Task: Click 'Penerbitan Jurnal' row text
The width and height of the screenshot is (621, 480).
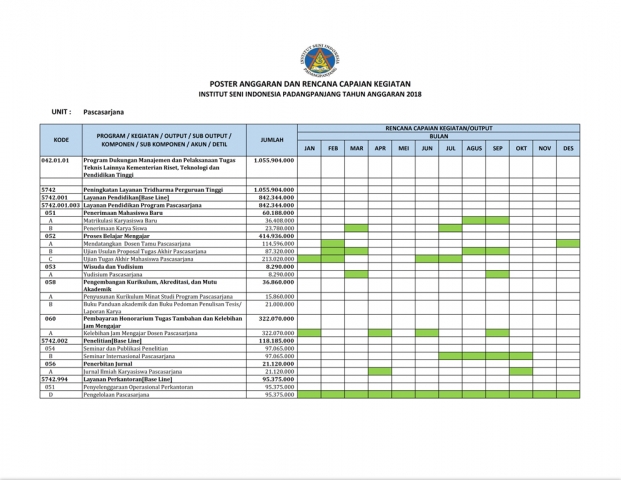Action: [x=108, y=364]
